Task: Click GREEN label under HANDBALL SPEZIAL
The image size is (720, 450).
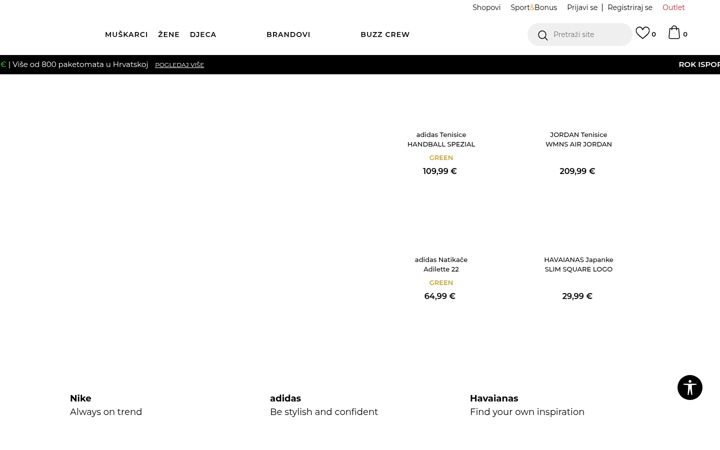Action: point(441,158)
